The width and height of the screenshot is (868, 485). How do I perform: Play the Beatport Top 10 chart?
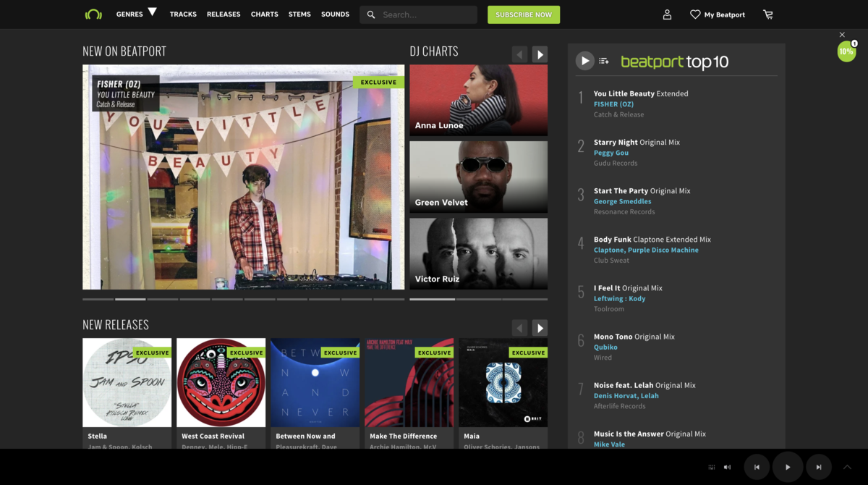coord(584,62)
